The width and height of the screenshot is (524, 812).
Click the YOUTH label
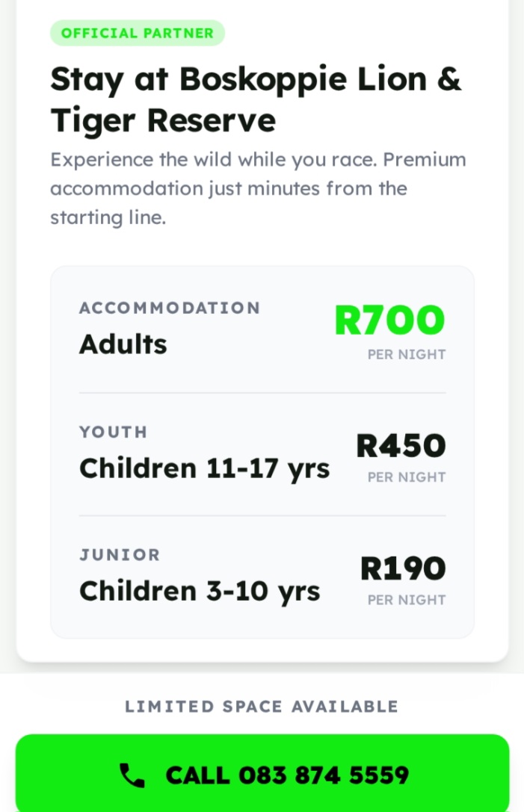(114, 432)
